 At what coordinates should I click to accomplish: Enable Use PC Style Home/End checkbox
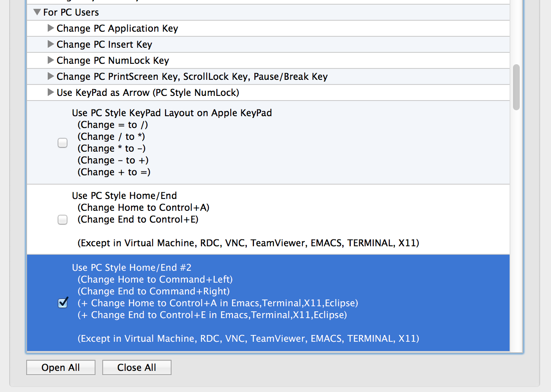click(x=63, y=220)
